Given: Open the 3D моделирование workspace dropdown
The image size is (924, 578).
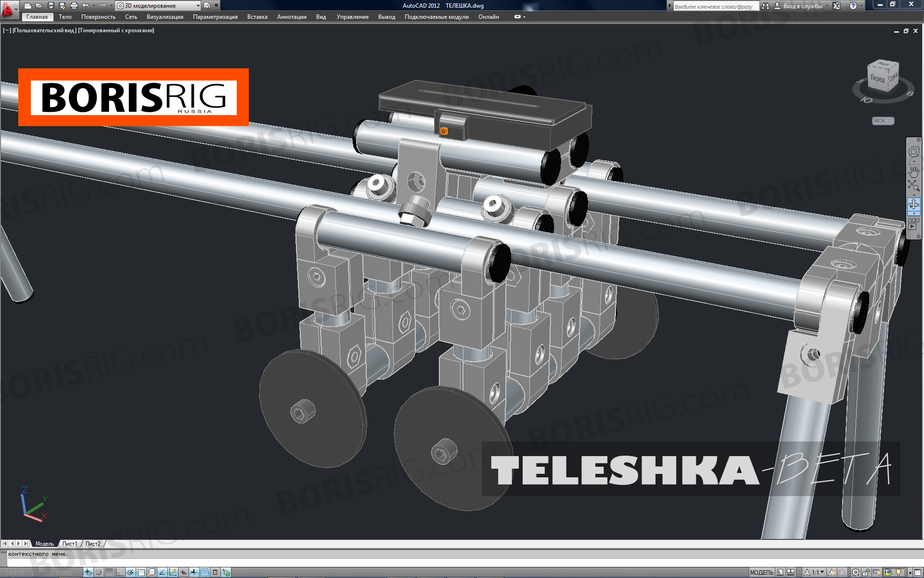Looking at the screenshot, I should 158,6.
